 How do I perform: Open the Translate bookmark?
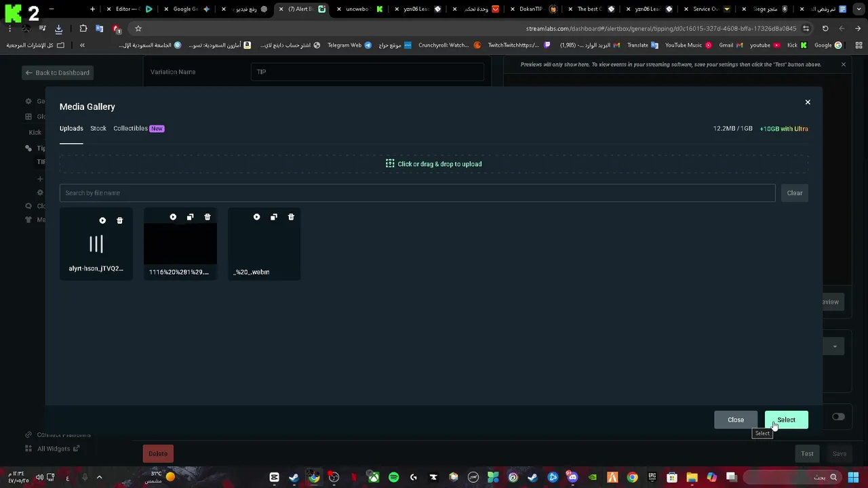click(x=643, y=45)
